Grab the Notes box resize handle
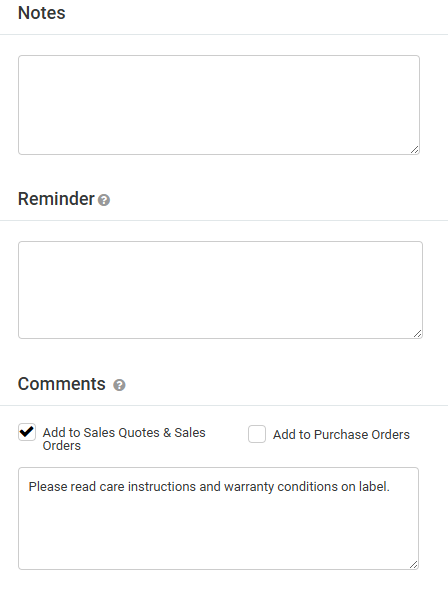This screenshot has height=605, width=448. [414, 150]
